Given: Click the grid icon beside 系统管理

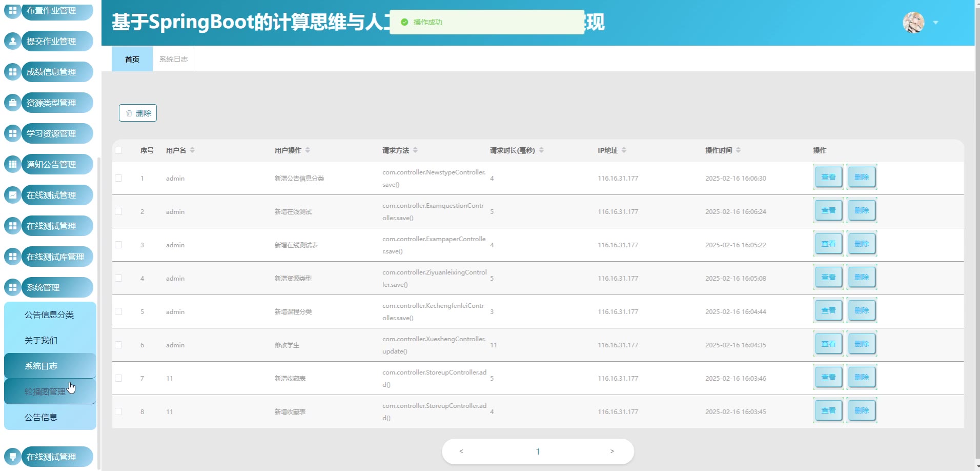Looking at the screenshot, I should pyautogui.click(x=13, y=287).
